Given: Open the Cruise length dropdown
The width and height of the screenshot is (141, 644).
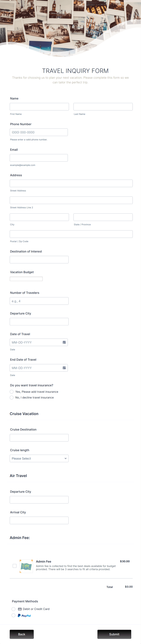Looking at the screenshot, I should (x=39, y=458).
